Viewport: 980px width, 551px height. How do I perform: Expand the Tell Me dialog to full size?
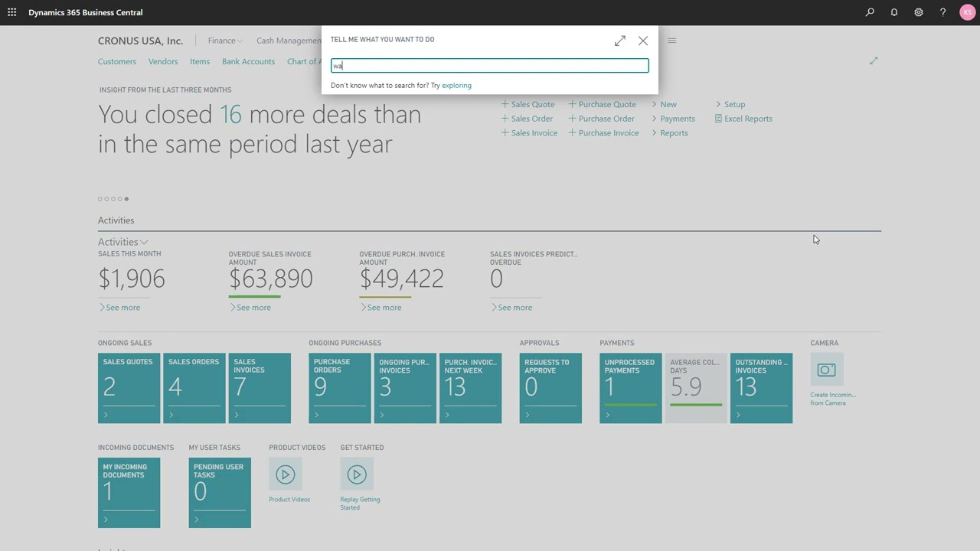tap(620, 41)
